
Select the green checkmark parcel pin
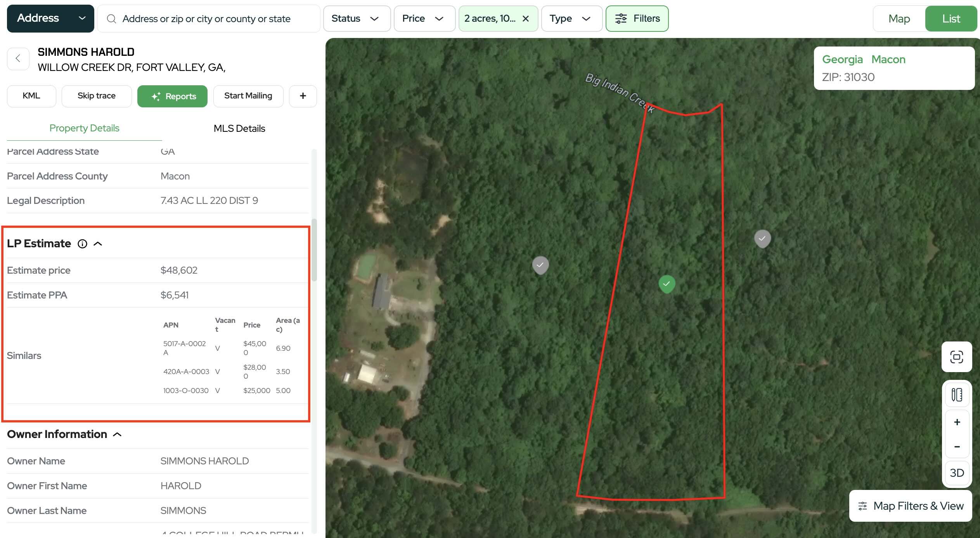667,284
